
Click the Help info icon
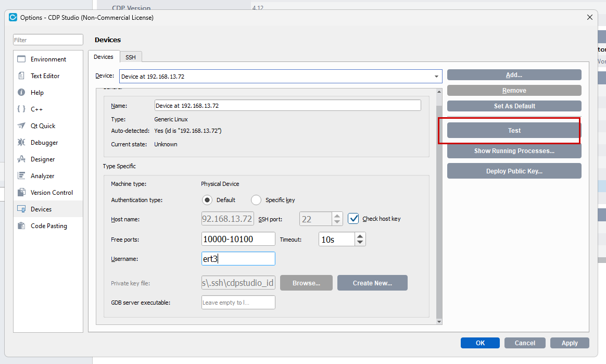click(21, 92)
